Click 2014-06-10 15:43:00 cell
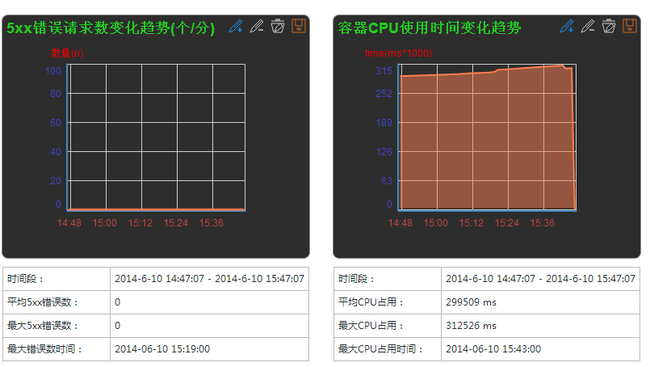The image size is (650, 367). (x=541, y=349)
